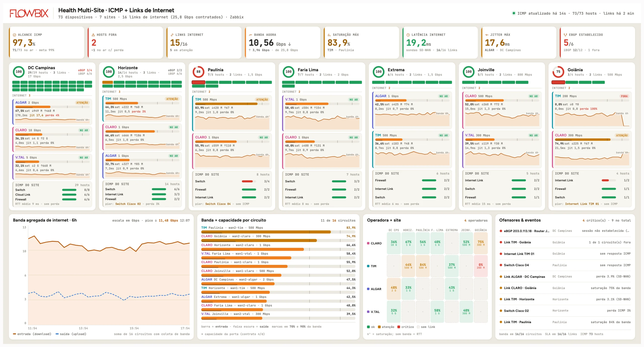Click the green 'ok' legend swatch

(x=369, y=327)
